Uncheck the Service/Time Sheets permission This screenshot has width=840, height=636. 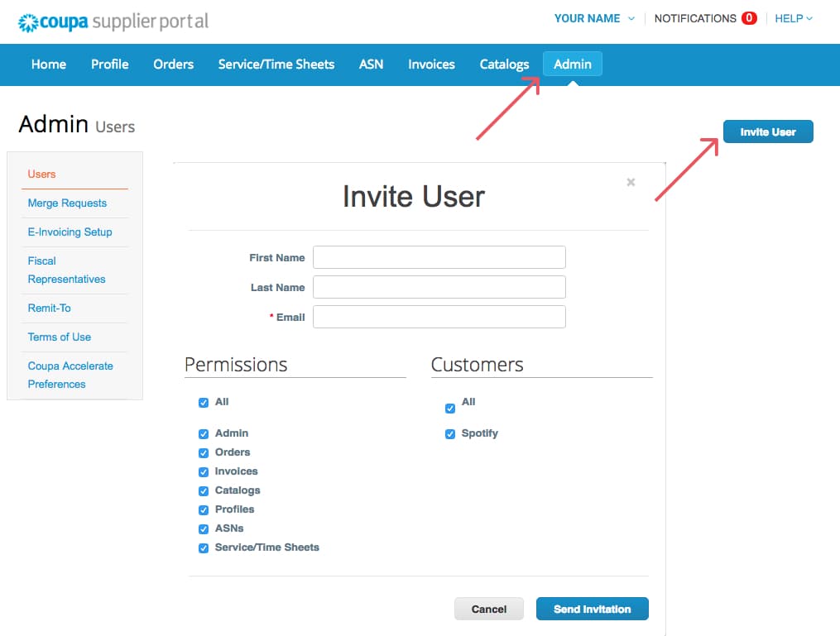pos(204,548)
